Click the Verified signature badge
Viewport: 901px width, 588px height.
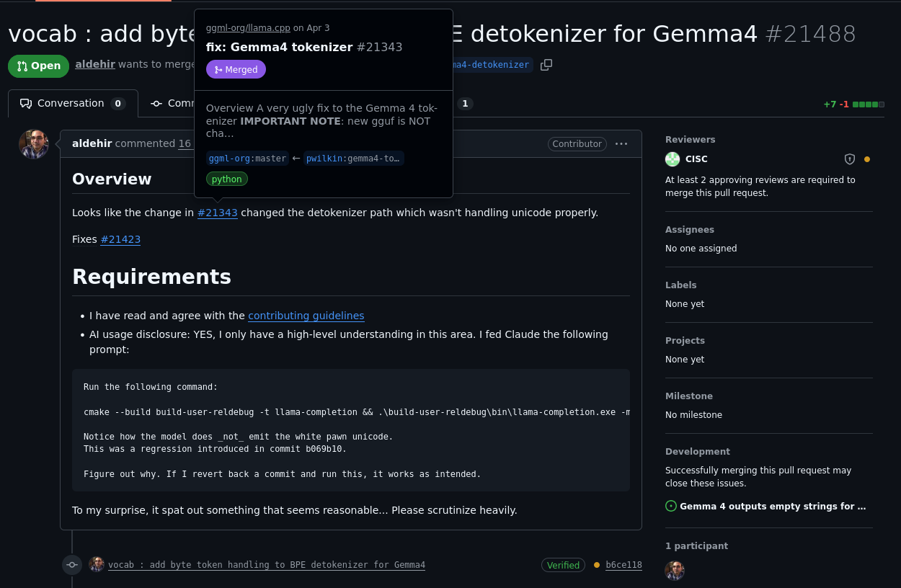click(x=563, y=565)
